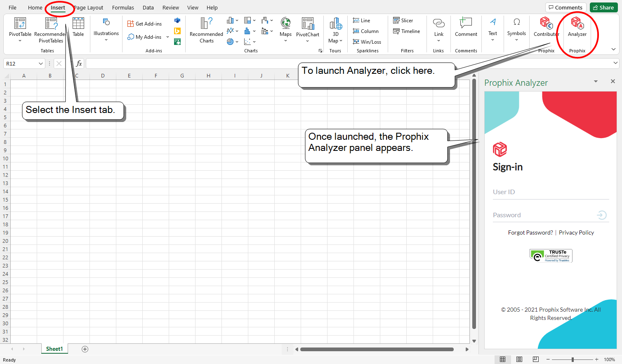Click Get Add-ins
This screenshot has height=364, width=622.
click(x=145, y=24)
